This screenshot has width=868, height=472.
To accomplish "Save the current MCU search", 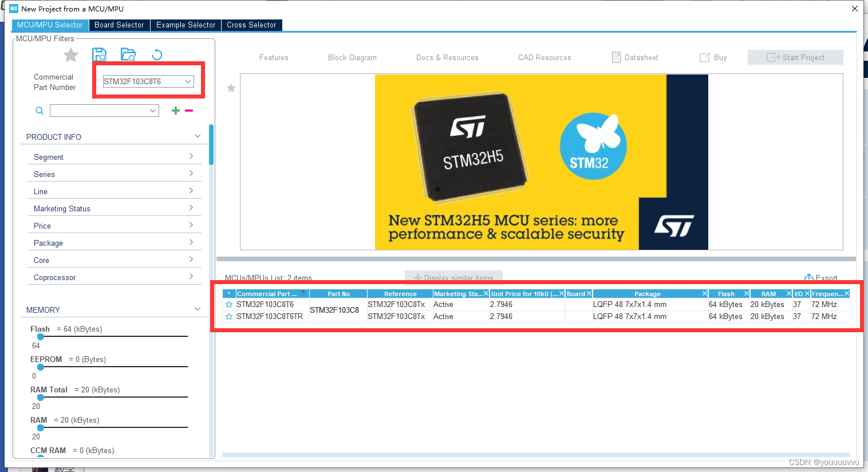I will pyautogui.click(x=100, y=54).
